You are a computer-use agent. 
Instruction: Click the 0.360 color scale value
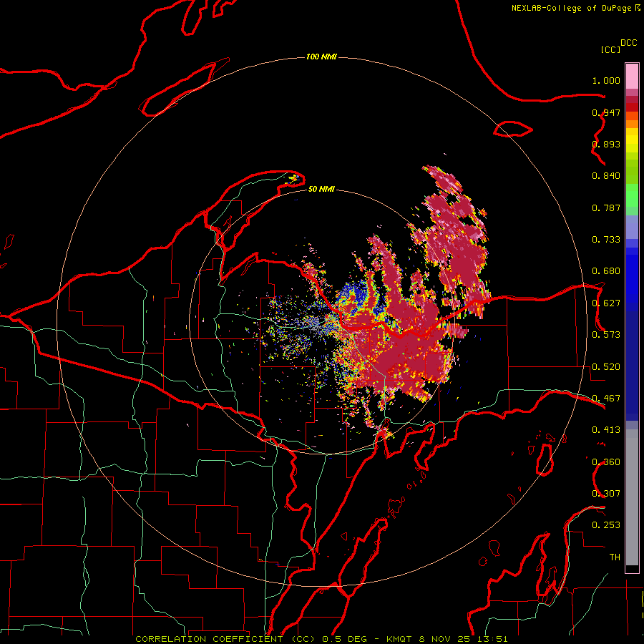606,462
